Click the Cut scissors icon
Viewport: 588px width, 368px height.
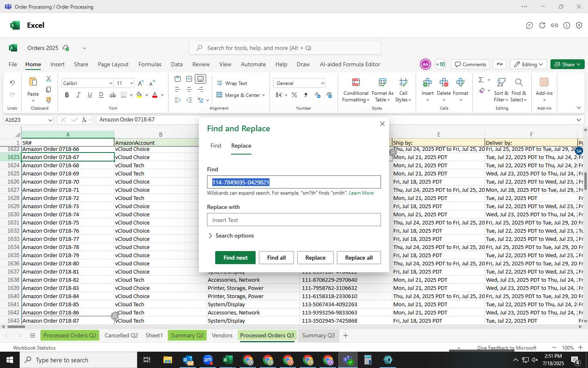[x=49, y=79]
